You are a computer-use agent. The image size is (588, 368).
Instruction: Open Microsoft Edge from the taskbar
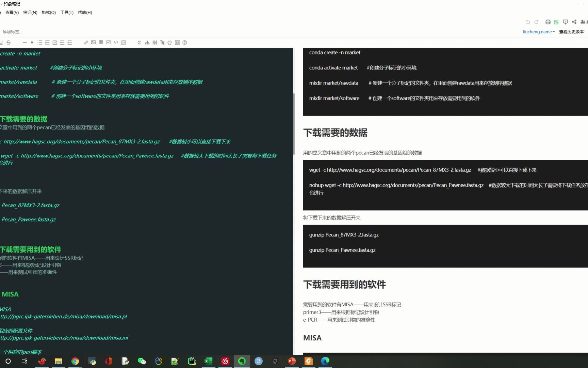(325, 361)
